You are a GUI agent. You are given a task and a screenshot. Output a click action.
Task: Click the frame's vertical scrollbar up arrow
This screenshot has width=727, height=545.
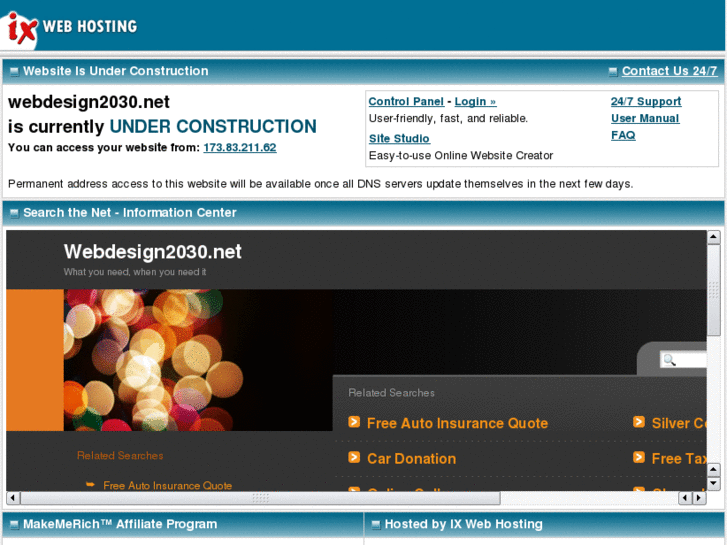(713, 237)
